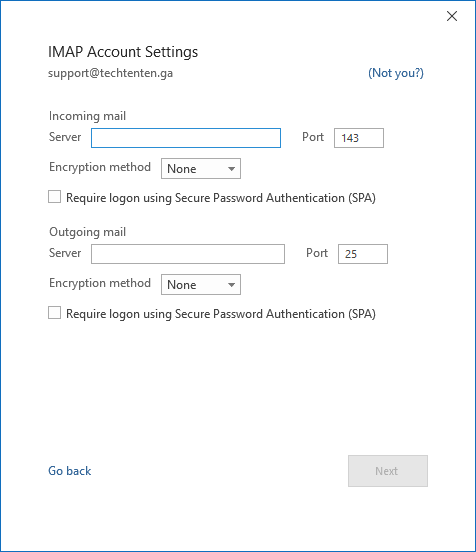Click the Outgoing mail section label

[x=88, y=232]
